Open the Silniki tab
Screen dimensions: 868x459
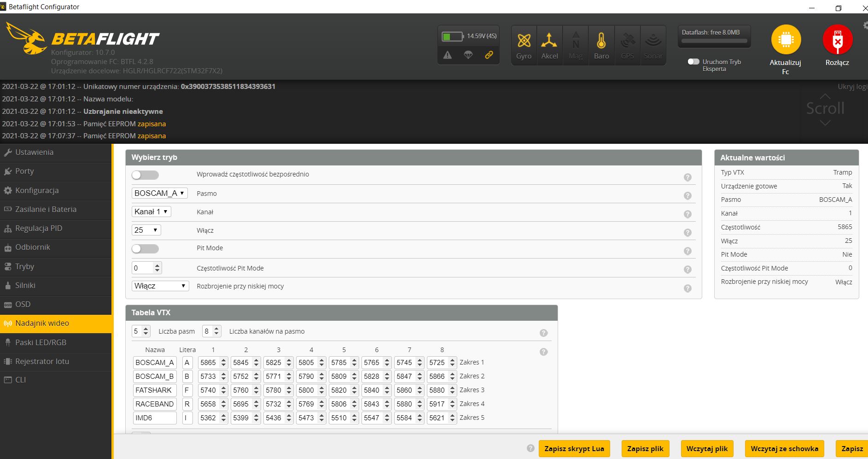[x=56, y=285]
